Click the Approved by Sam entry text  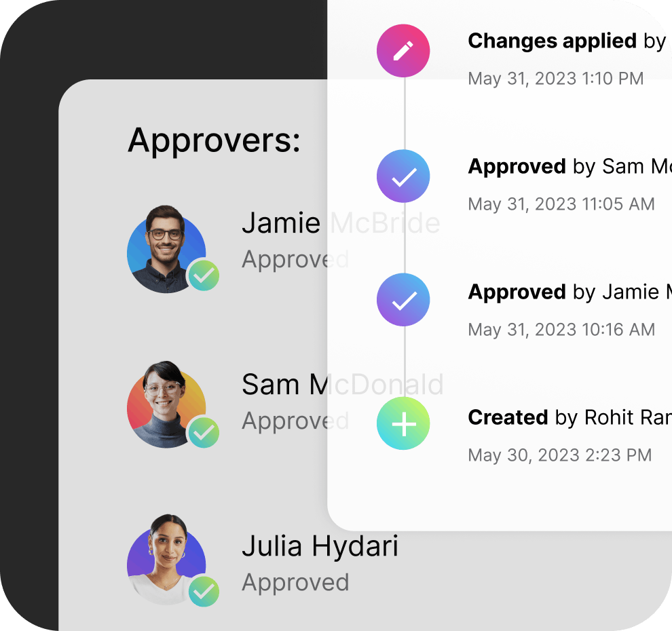pyautogui.click(x=570, y=167)
